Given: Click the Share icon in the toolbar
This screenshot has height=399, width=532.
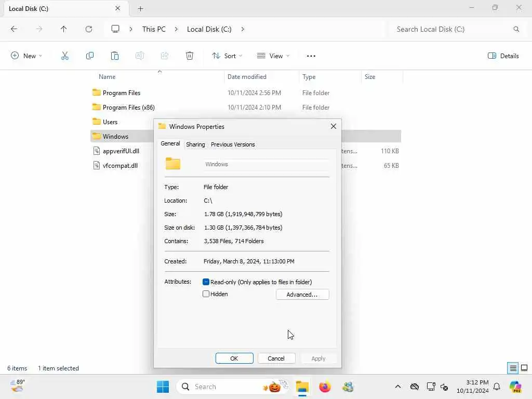Looking at the screenshot, I should point(165,56).
